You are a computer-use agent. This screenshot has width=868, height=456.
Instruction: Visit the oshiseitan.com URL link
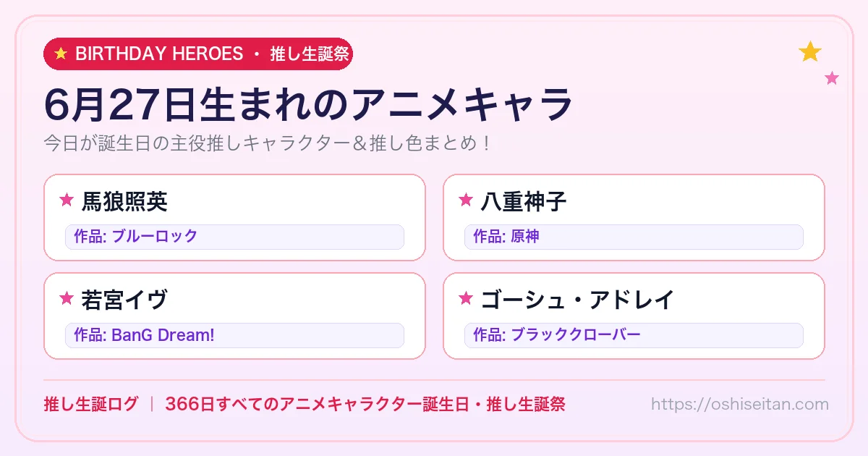pos(739,404)
